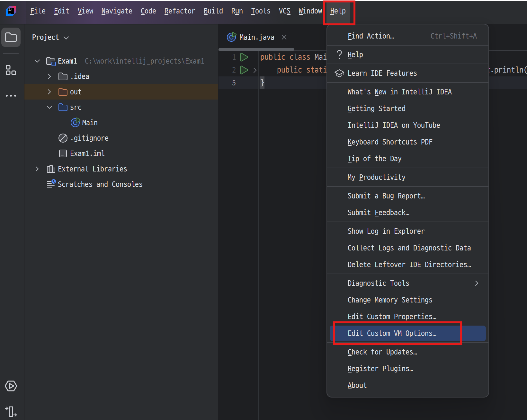Open the Diagnostic Tools submenu

coord(408,283)
